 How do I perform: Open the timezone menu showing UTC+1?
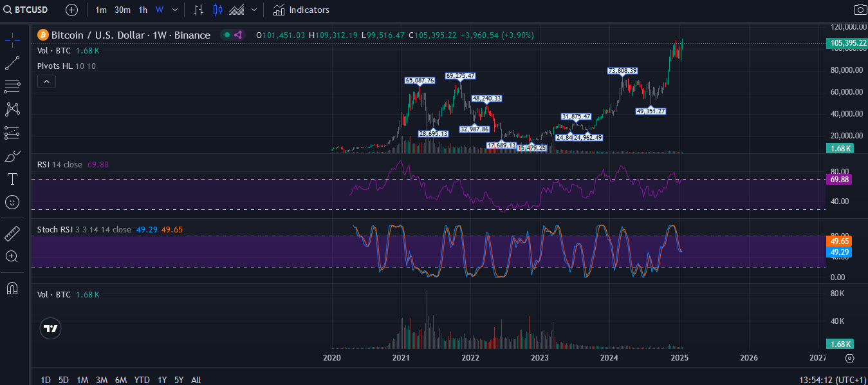(x=831, y=380)
